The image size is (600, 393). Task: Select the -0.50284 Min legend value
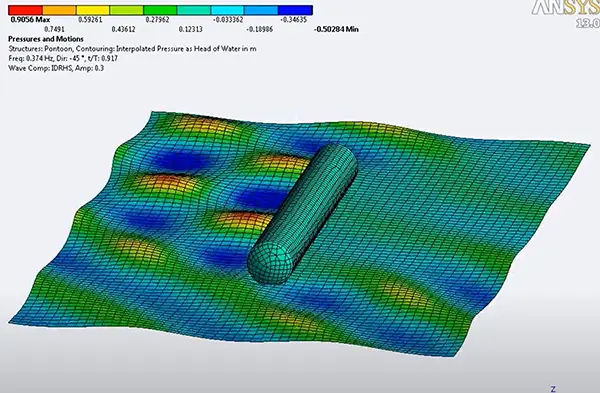click(336, 29)
